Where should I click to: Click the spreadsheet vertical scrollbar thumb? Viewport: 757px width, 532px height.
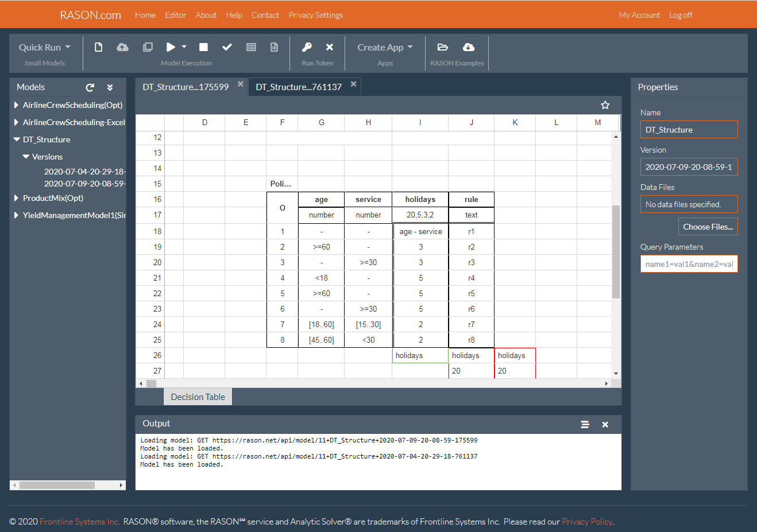point(616,252)
